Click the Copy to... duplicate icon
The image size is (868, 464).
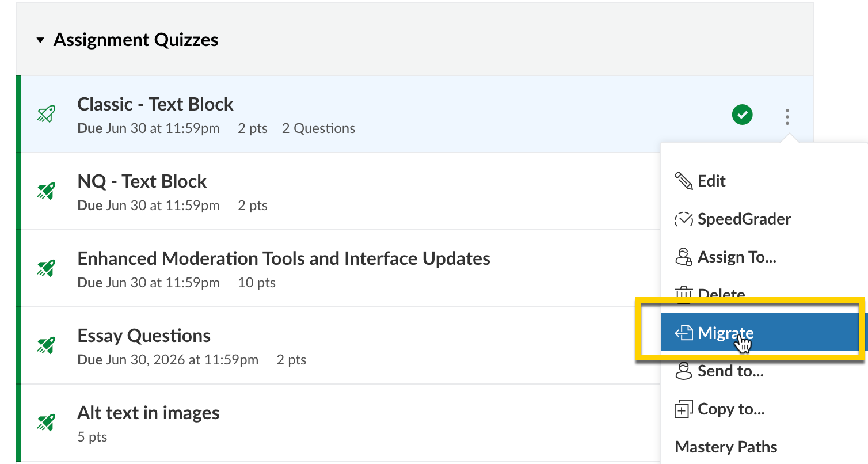683,409
